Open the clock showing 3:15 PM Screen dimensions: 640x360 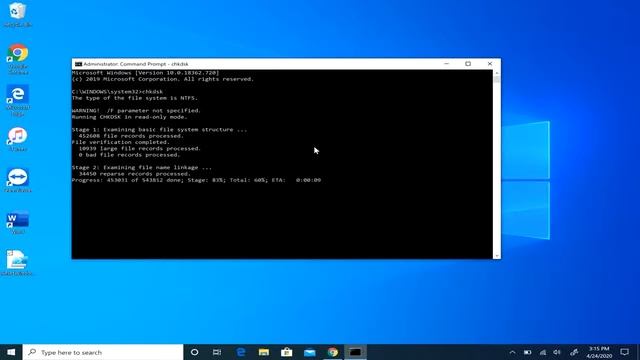pos(599,352)
